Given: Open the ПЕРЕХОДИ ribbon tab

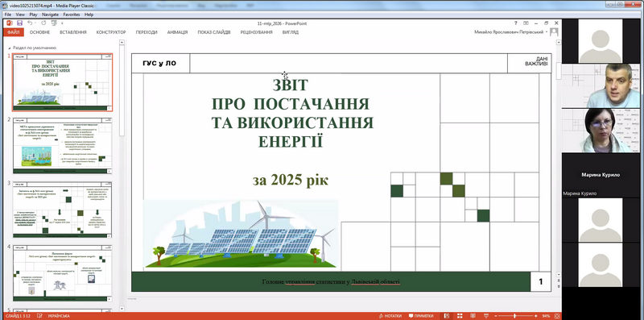Looking at the screenshot, I should (147, 32).
